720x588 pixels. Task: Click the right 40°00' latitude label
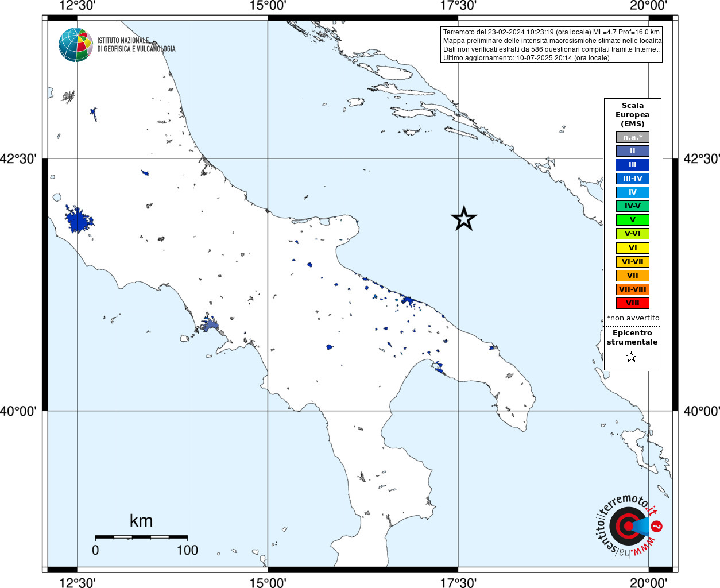point(702,411)
